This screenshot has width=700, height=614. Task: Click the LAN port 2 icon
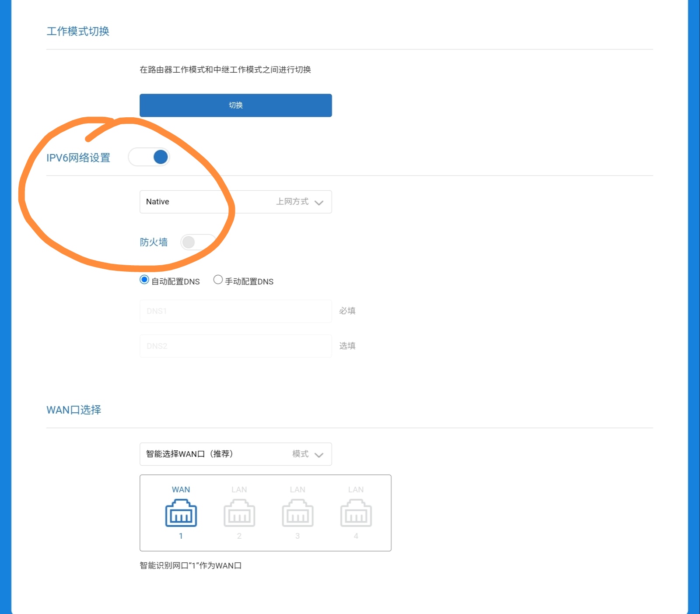tap(239, 514)
